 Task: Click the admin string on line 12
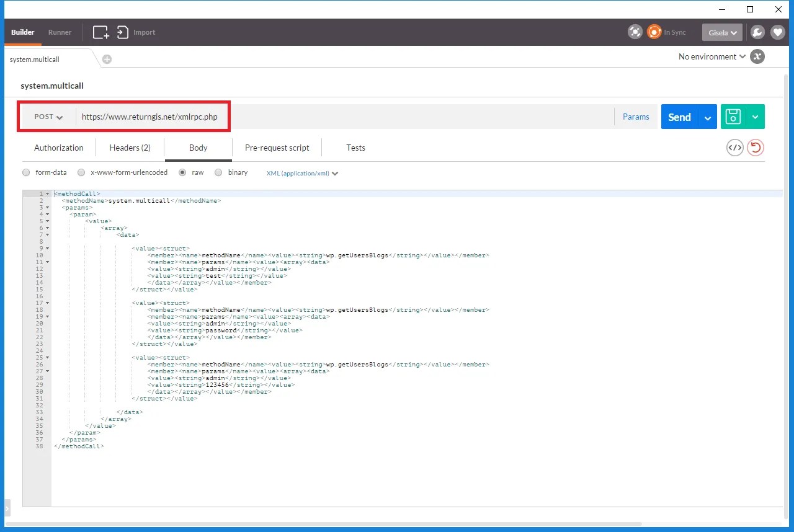[x=215, y=269]
